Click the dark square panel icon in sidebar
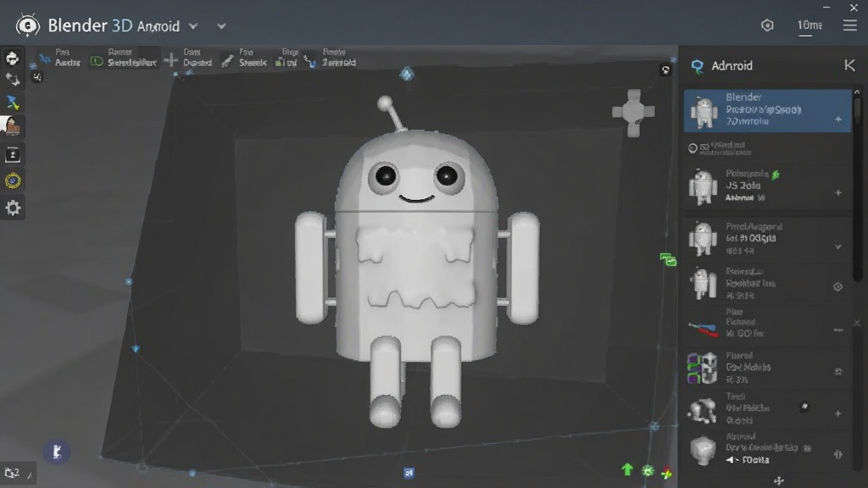868x488 pixels. point(13,155)
